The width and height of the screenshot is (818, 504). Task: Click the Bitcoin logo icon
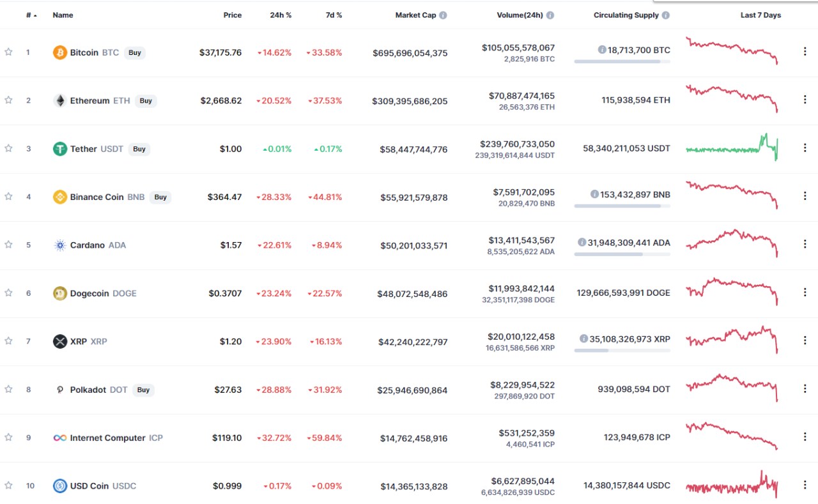click(x=59, y=52)
